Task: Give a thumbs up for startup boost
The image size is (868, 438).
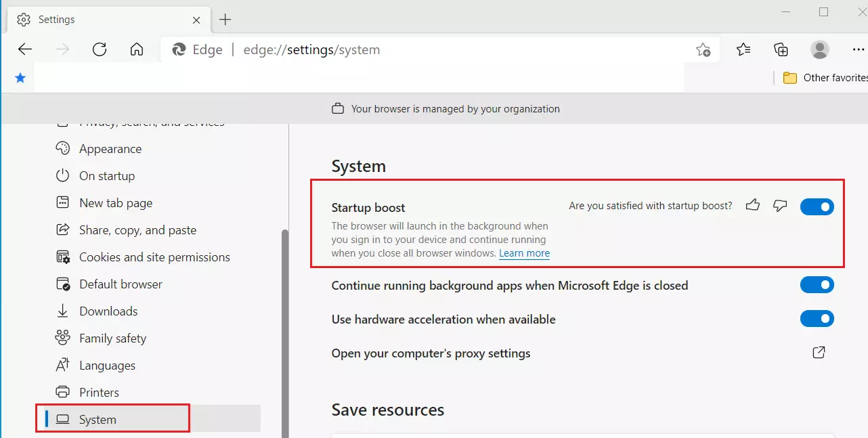Action: (753, 206)
